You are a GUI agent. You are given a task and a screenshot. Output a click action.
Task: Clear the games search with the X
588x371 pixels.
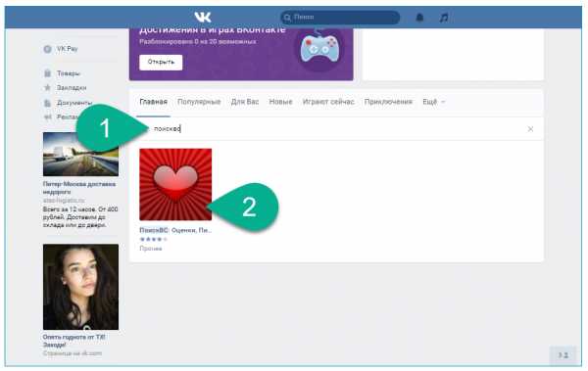point(530,129)
